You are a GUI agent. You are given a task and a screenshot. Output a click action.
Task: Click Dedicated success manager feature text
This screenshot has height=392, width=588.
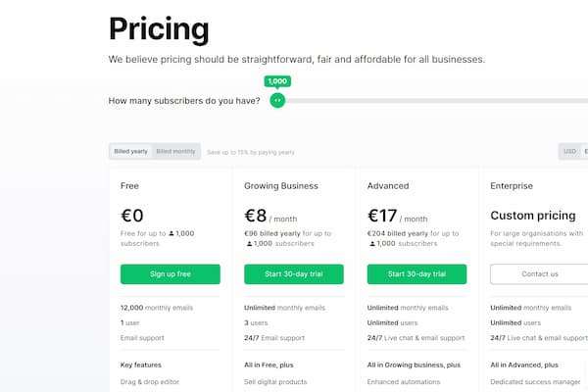tap(537, 381)
